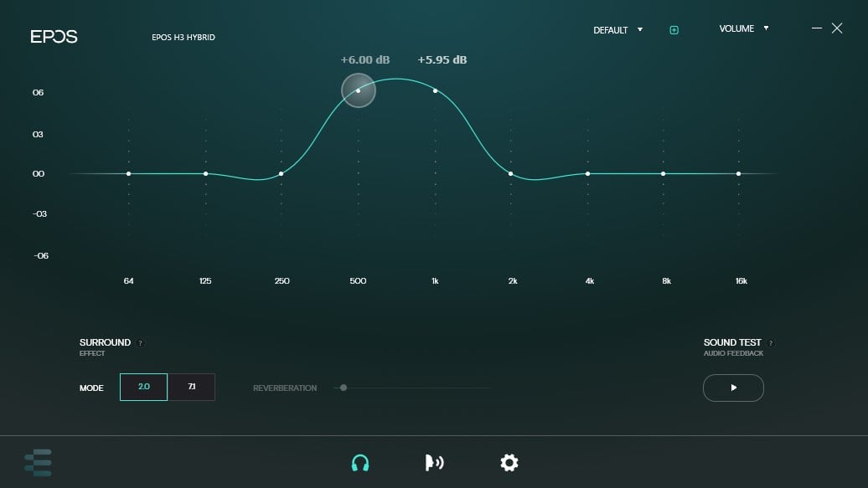Expand the DEFAULT preset dropdown

coord(617,30)
